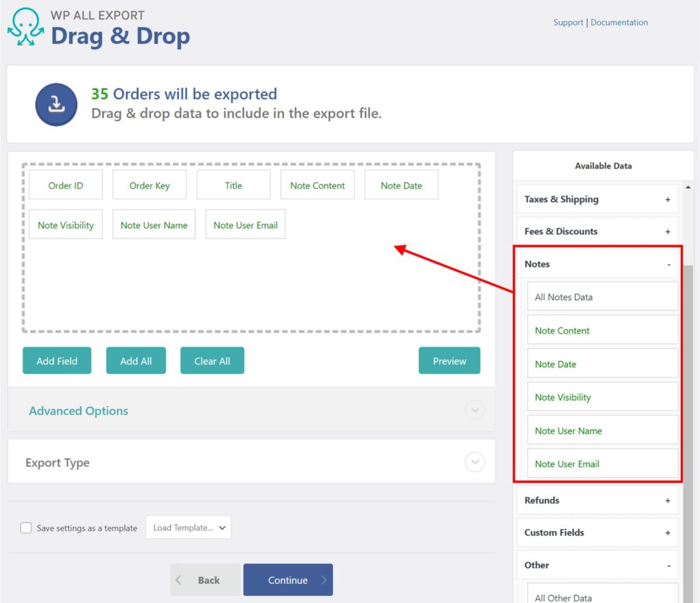
Task: Click the Add Field button
Action: click(x=57, y=360)
